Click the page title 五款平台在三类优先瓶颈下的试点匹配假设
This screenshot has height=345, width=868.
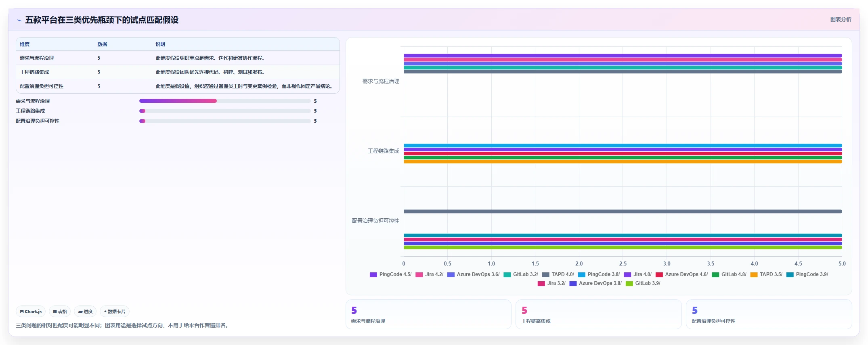point(102,20)
